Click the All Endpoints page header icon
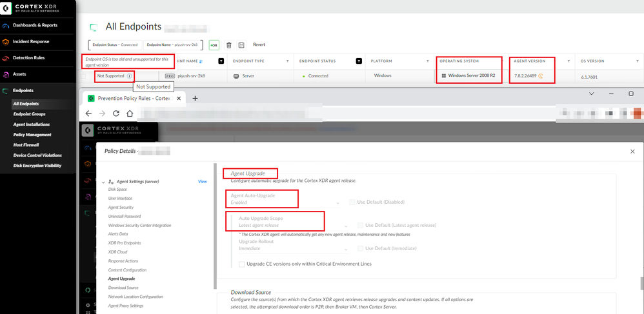Screen dimensions: 644x314 pos(94,27)
